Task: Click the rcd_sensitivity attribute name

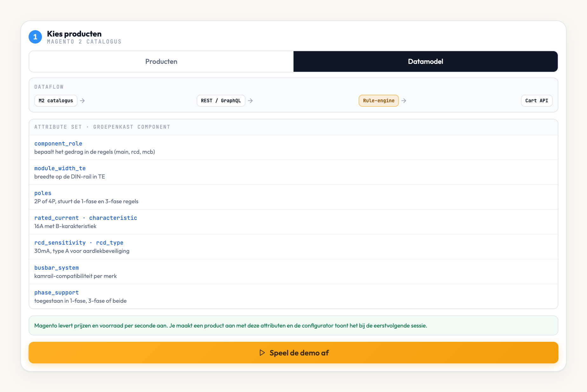Action: click(60, 243)
